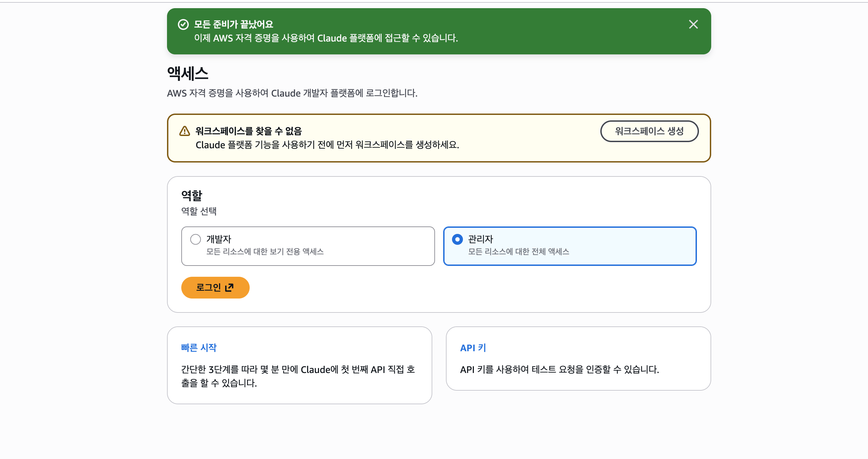The image size is (868, 459).
Task: Click 모든 리소스에 대한 전체 액세스 description
Action: click(519, 252)
